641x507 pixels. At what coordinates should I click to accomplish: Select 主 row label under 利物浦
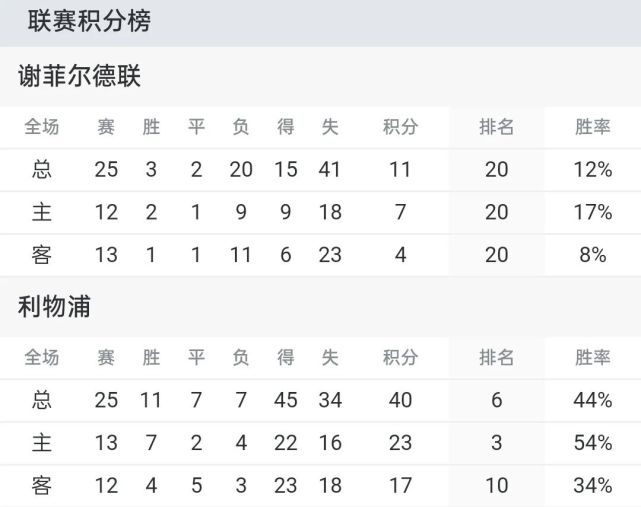(x=42, y=443)
